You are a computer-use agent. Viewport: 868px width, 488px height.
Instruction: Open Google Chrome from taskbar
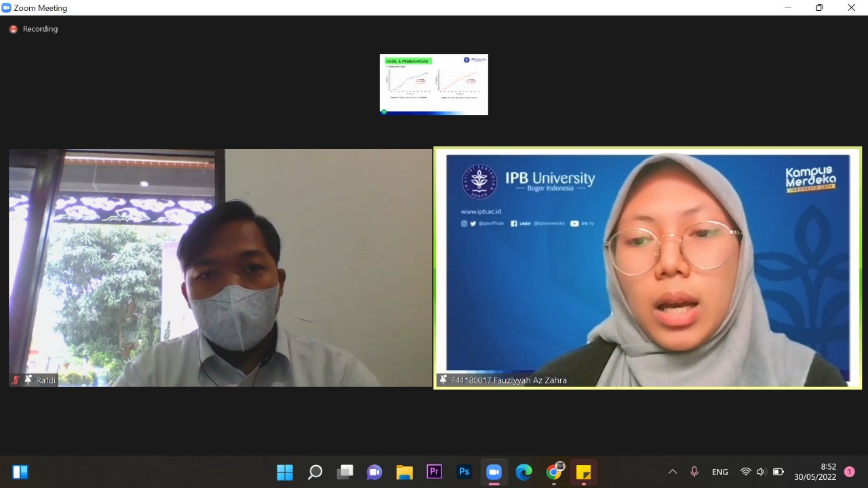coord(554,472)
